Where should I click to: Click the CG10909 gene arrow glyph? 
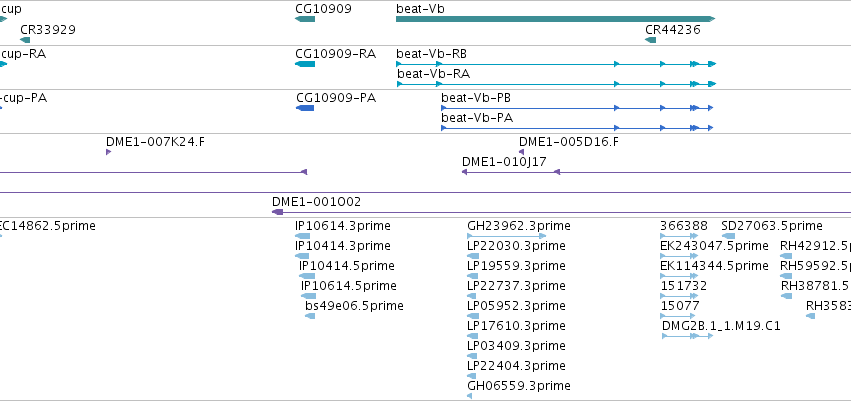tap(305, 19)
